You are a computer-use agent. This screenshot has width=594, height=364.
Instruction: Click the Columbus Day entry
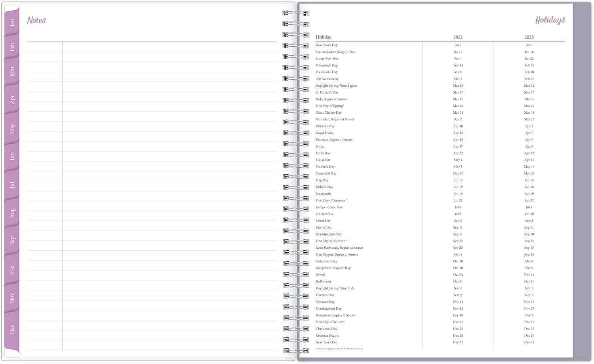[x=326, y=261]
